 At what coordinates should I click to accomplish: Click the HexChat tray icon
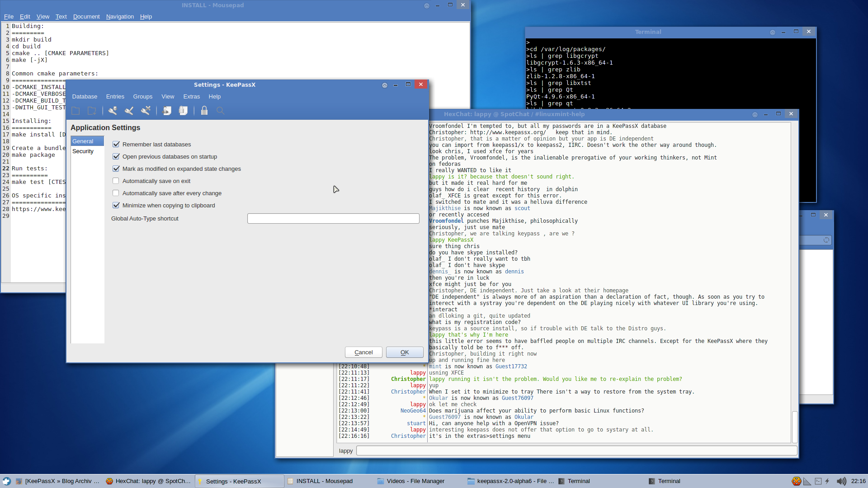click(797, 481)
